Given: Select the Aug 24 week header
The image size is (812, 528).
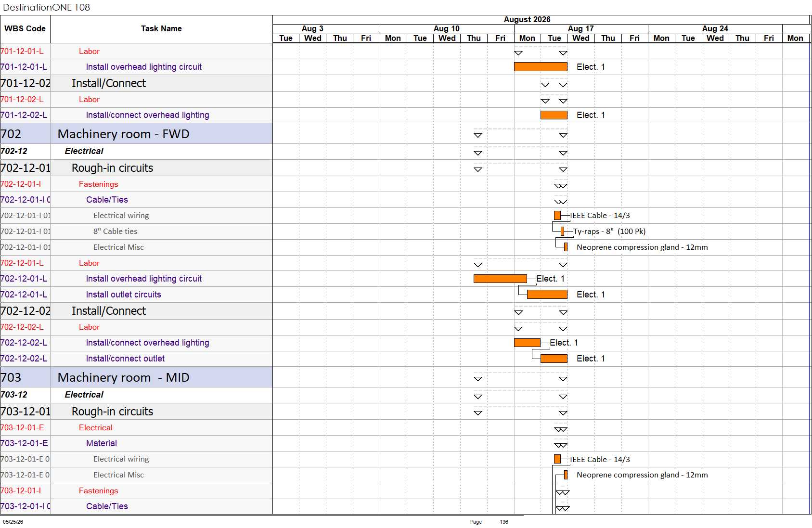Looking at the screenshot, I should (715, 29).
